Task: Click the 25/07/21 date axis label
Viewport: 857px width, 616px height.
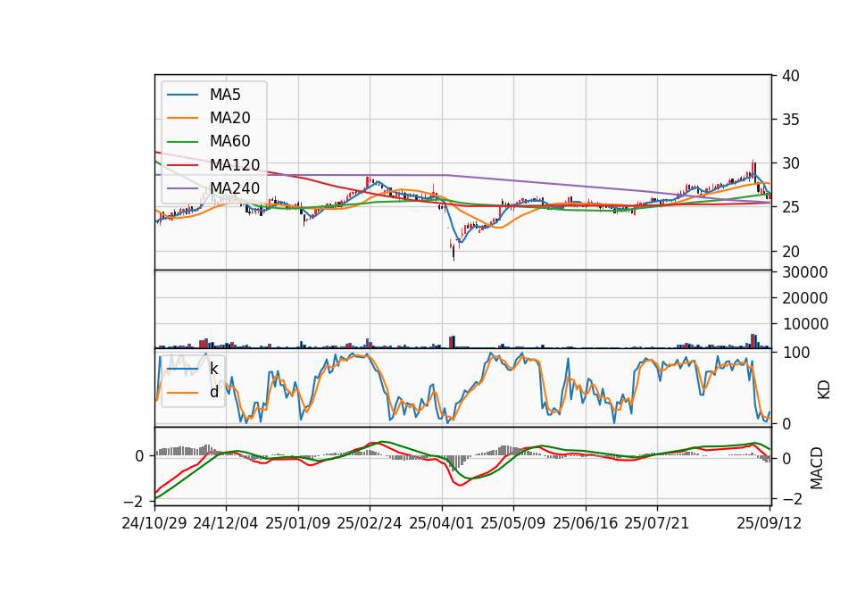Action: pos(657,523)
